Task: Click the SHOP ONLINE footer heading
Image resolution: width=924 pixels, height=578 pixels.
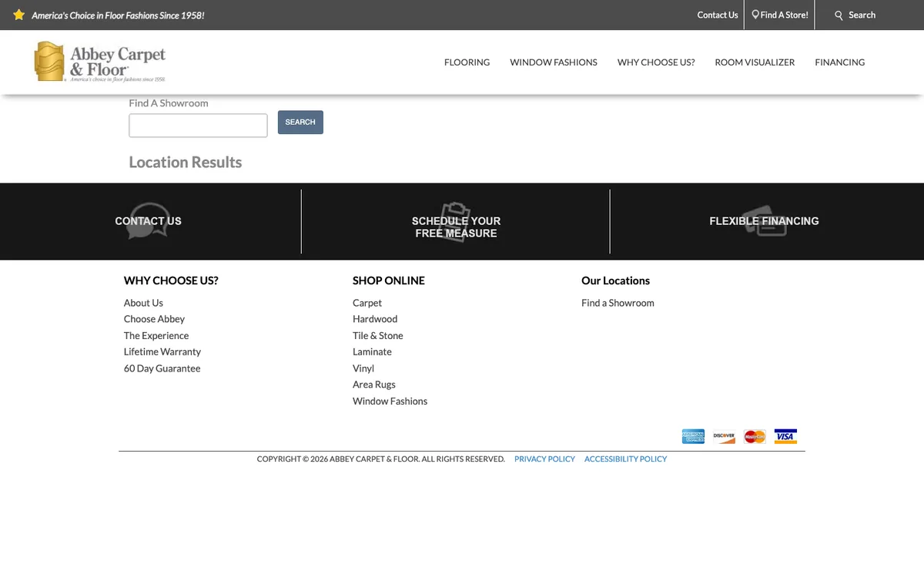Action: [x=389, y=281]
